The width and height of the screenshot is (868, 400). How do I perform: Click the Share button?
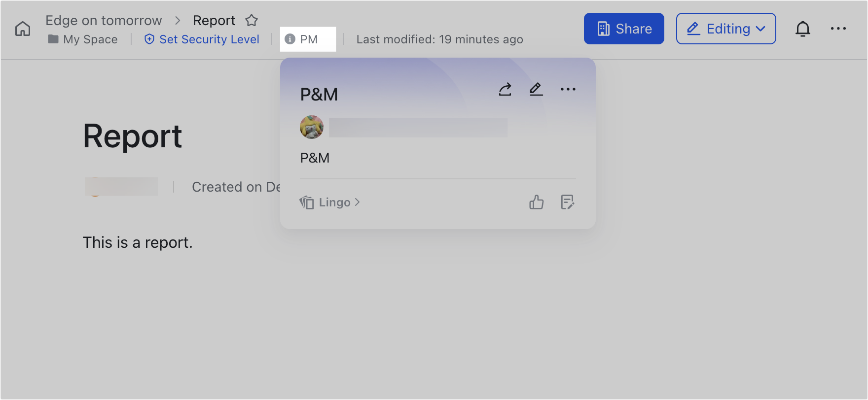click(623, 29)
